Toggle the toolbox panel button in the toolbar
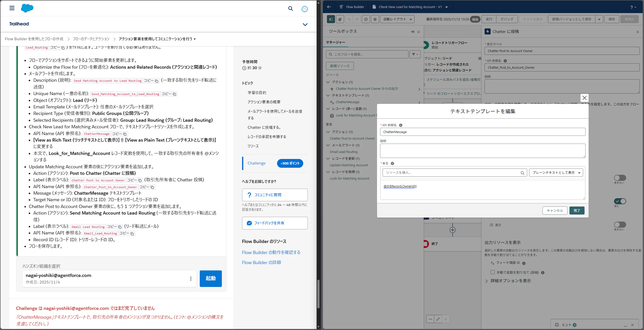 tap(331, 19)
